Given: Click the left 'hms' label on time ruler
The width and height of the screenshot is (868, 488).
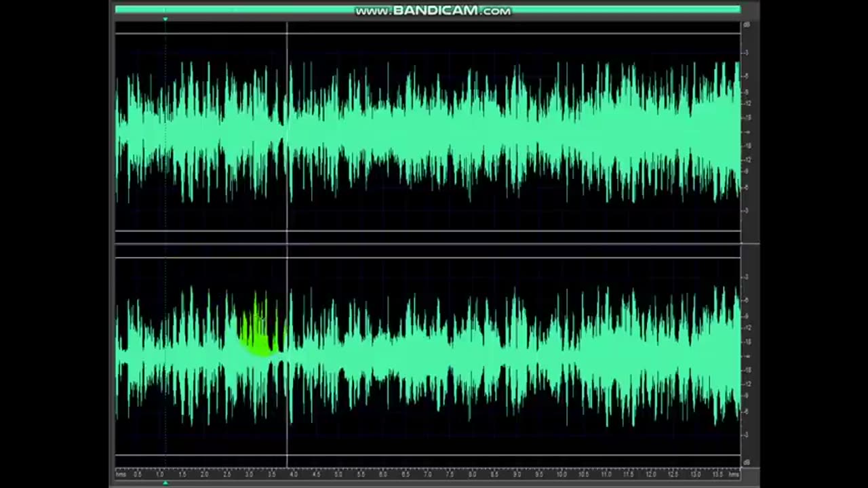Looking at the screenshot, I should (x=121, y=474).
